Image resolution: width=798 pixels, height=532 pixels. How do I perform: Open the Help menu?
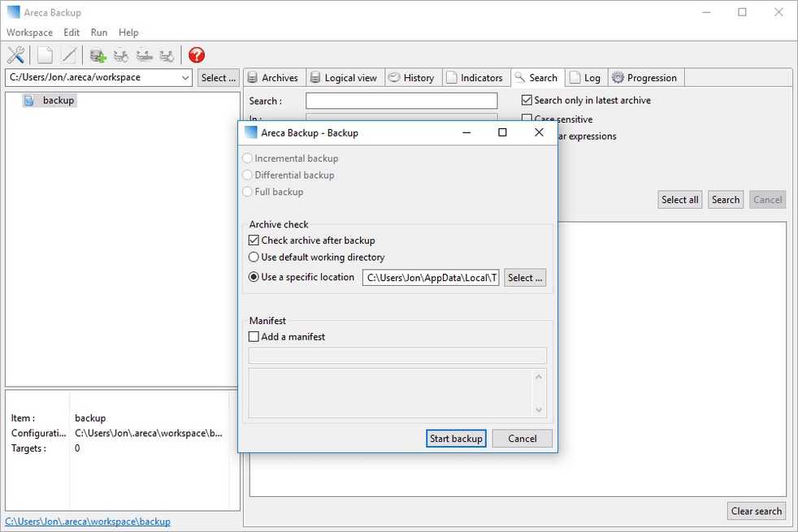pos(128,32)
